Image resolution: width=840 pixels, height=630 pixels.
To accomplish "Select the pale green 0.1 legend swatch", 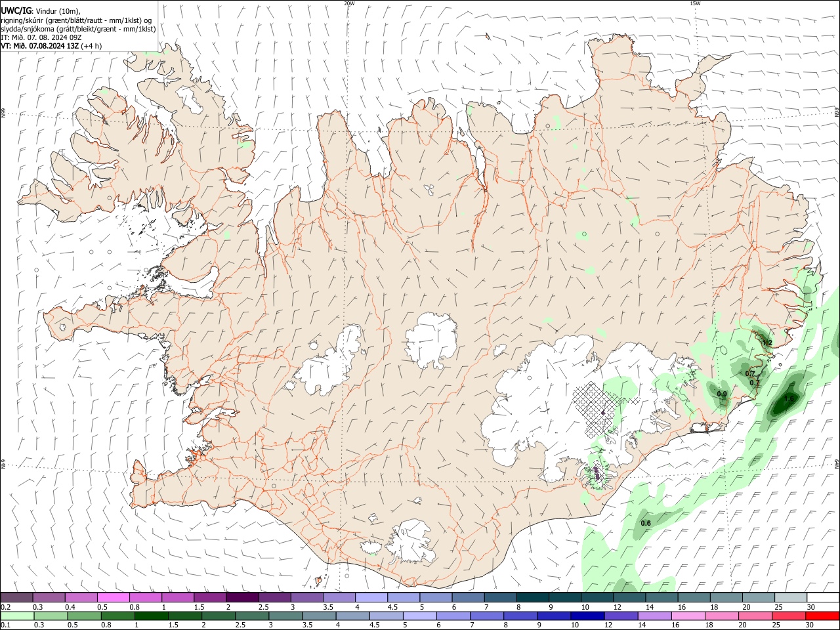I will pyautogui.click(x=17, y=616).
